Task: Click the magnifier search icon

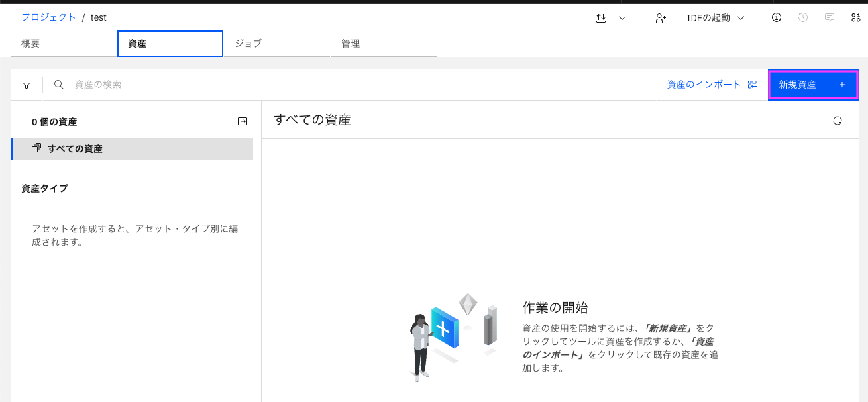Action: (x=59, y=85)
